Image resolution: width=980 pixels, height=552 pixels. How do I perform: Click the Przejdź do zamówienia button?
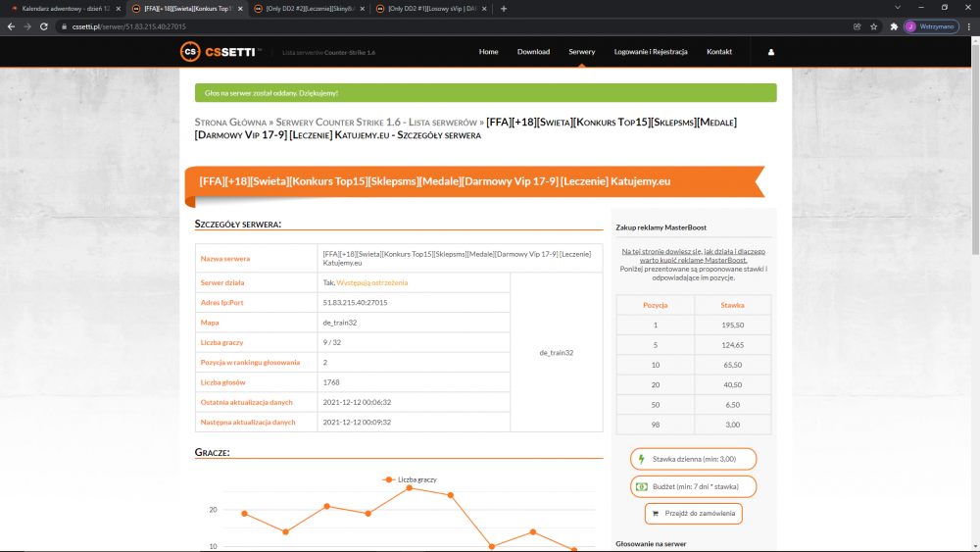coord(693,514)
